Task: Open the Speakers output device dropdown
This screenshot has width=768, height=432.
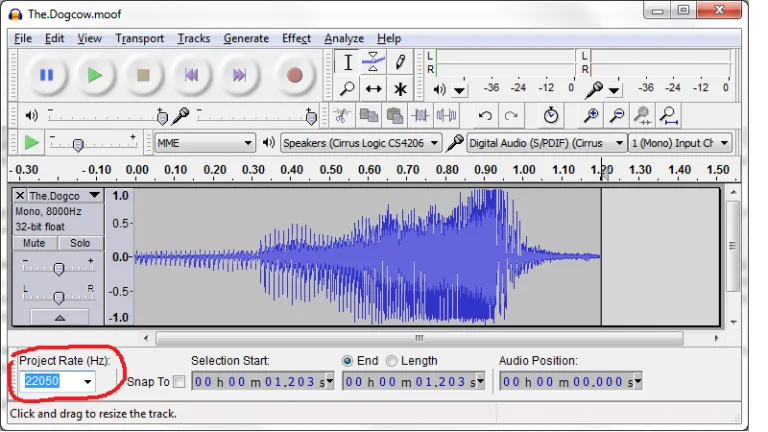Action: coord(360,143)
